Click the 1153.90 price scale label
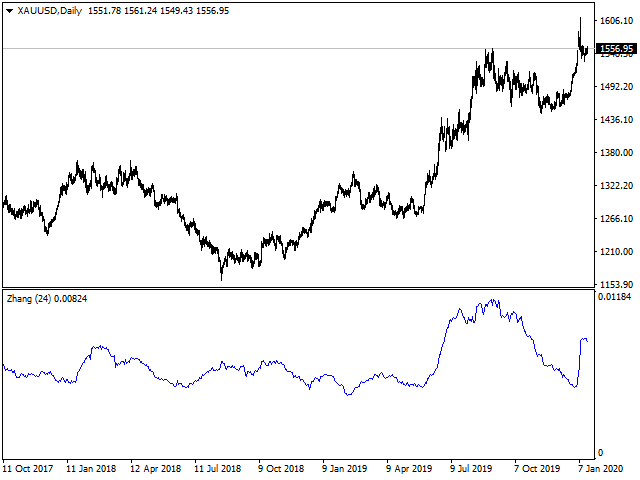Screen dimensions: 640x480 (x=616, y=284)
